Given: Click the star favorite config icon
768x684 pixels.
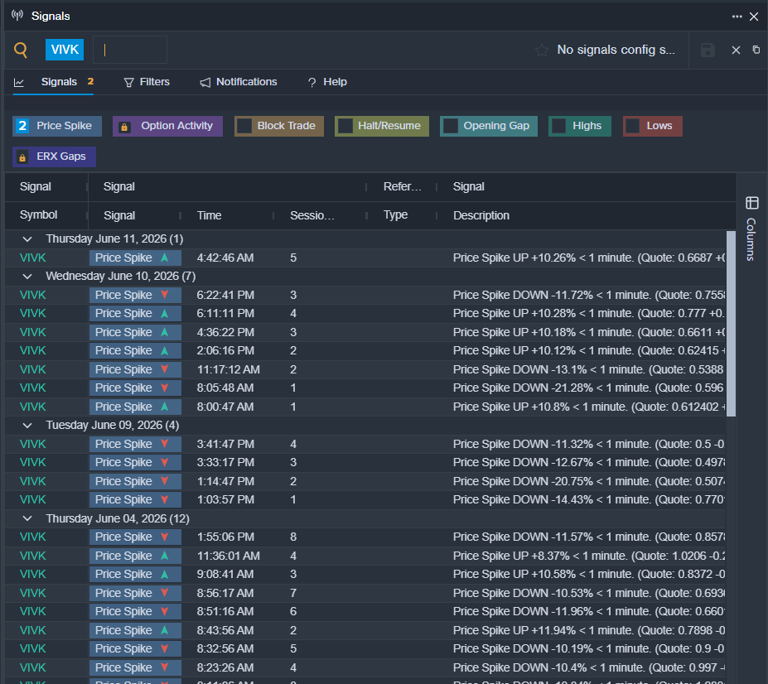Looking at the screenshot, I should point(541,50).
